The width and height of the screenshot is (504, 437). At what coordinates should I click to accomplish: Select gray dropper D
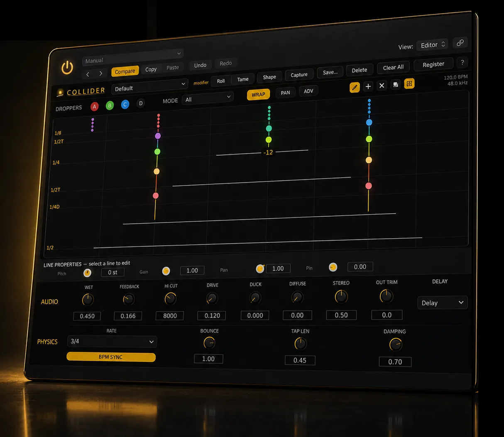tap(141, 103)
